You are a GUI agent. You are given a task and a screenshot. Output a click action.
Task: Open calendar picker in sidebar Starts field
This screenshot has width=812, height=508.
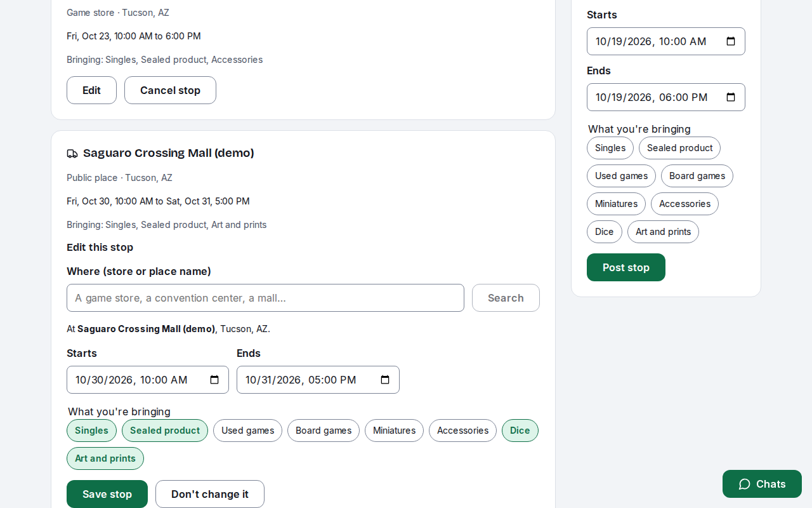tap(731, 41)
